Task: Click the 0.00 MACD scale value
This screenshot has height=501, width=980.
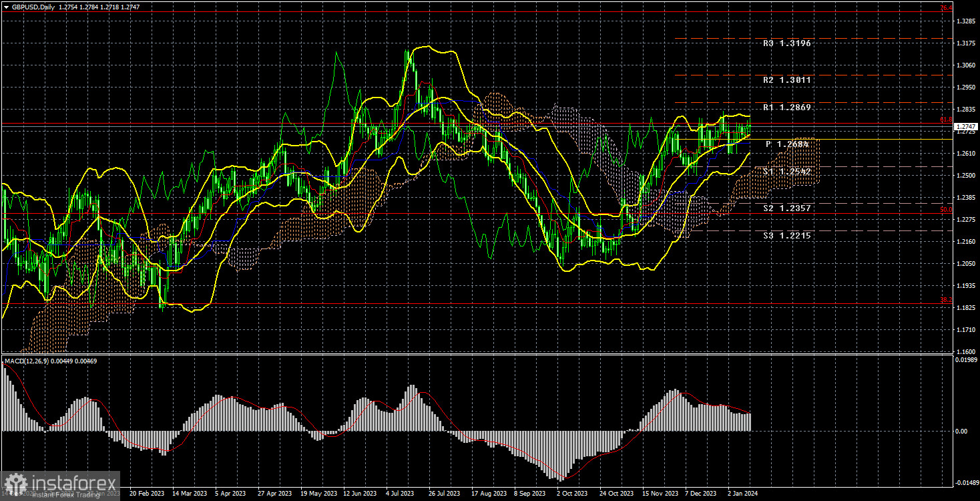Action: 961,432
